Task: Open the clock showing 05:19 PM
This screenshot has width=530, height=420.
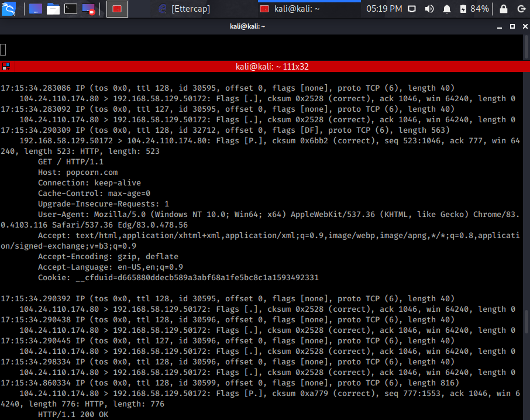Action: pyautogui.click(x=384, y=9)
